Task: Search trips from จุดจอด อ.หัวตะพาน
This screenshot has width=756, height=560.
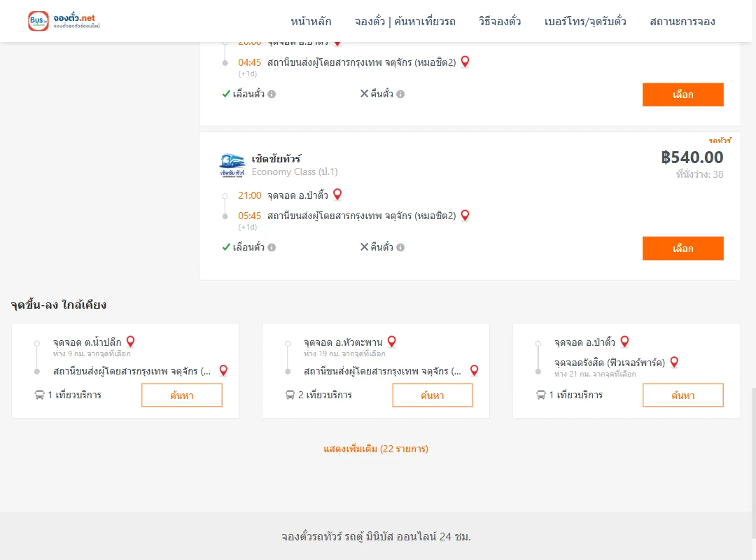Action: pos(433,395)
